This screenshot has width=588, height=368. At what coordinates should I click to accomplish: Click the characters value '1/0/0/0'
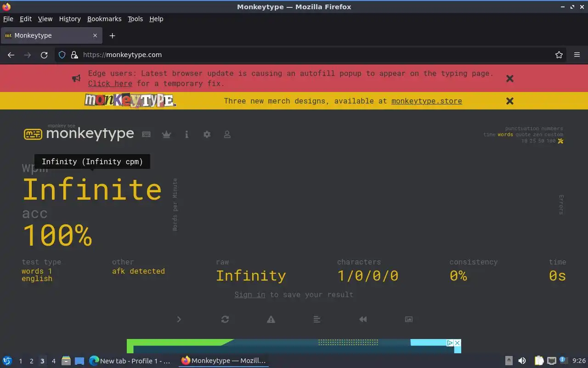(x=368, y=276)
